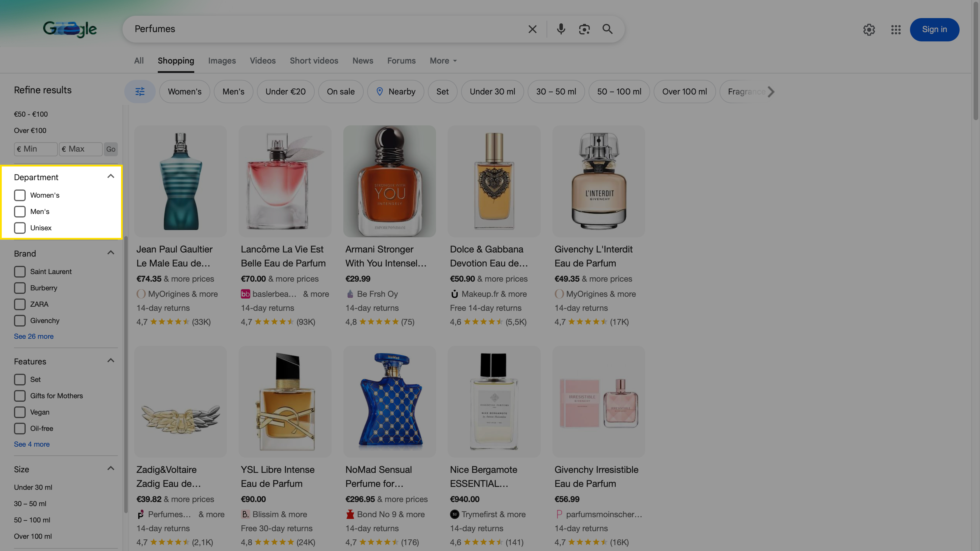The image size is (980, 551).
Task: Check the Women's department checkbox
Action: pos(20,195)
